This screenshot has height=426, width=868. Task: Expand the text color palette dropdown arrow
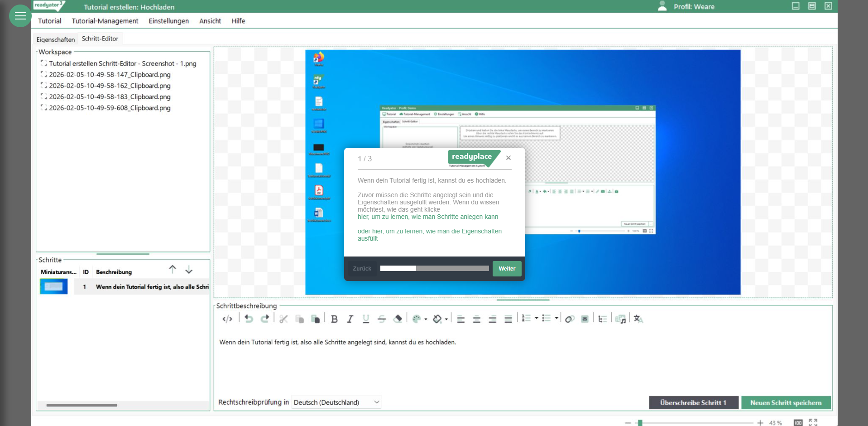tap(426, 319)
